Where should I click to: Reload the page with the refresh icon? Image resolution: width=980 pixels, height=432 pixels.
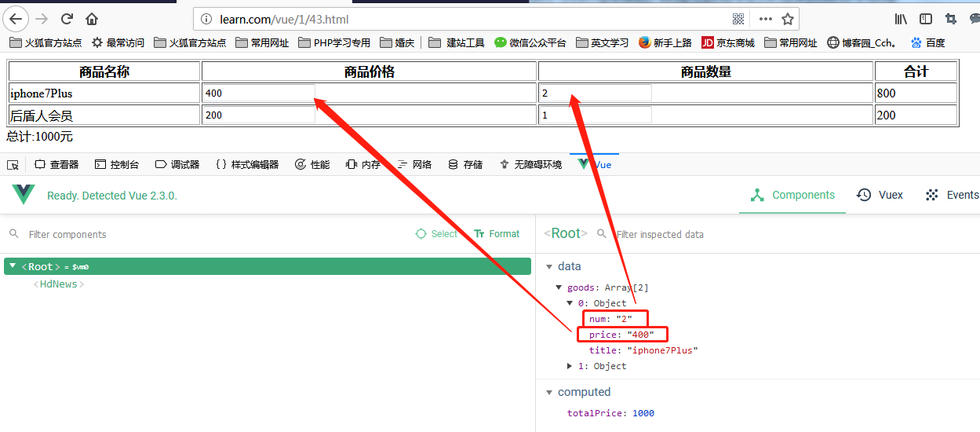pyautogui.click(x=67, y=19)
